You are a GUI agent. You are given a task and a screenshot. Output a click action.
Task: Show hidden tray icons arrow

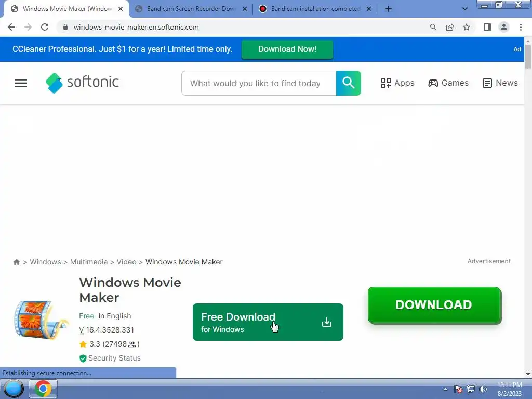tap(445, 389)
